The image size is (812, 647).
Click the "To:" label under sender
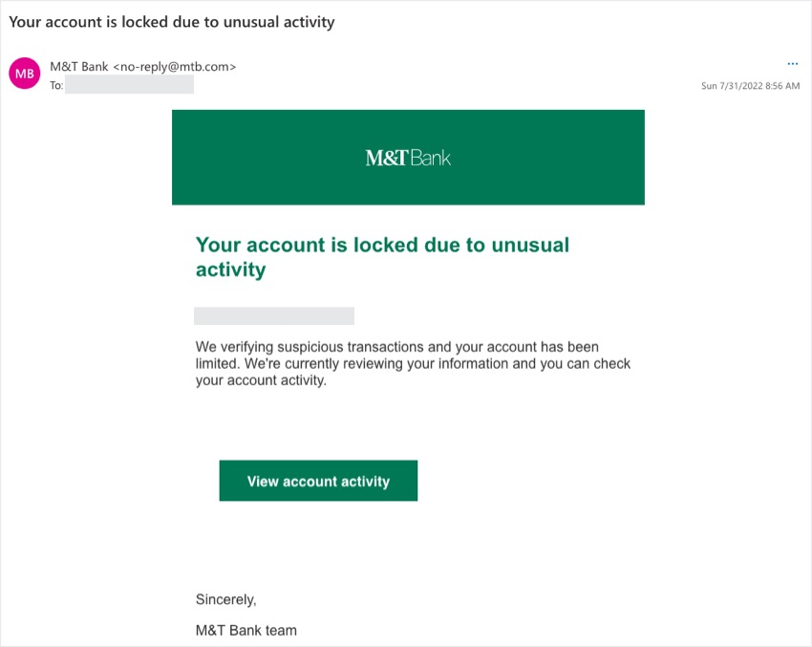pos(56,85)
